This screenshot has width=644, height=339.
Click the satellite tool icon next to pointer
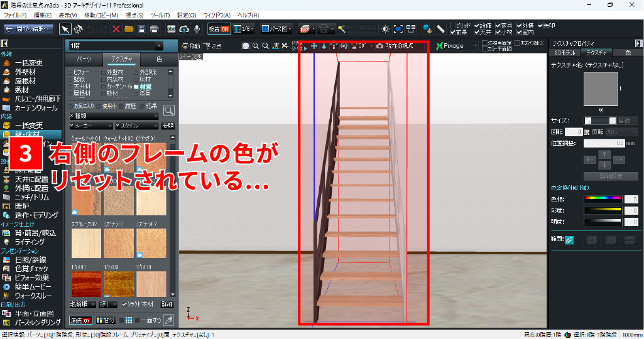point(78,29)
